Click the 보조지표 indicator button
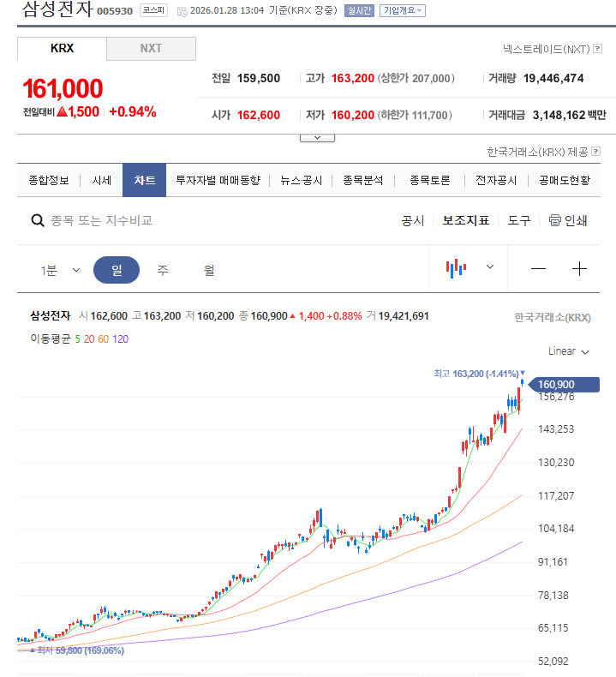 click(x=466, y=220)
